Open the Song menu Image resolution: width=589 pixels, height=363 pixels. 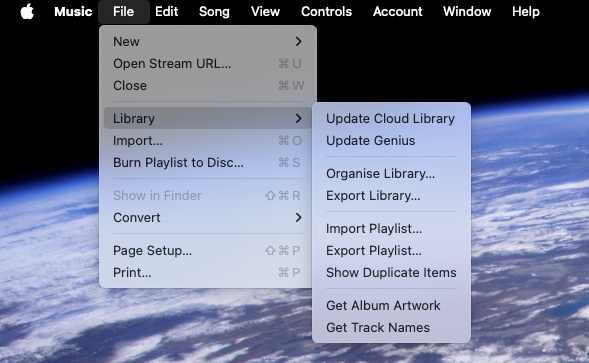pos(214,11)
